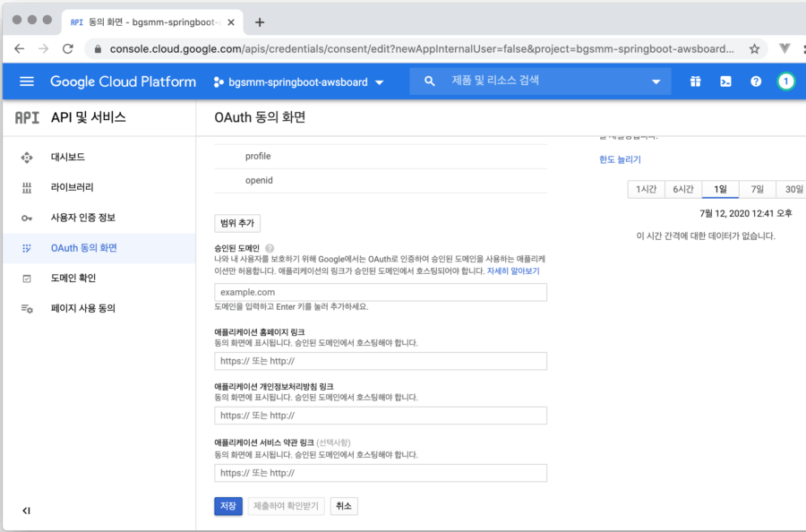
Task: Collapse the left sidebar panel
Action: click(x=26, y=511)
